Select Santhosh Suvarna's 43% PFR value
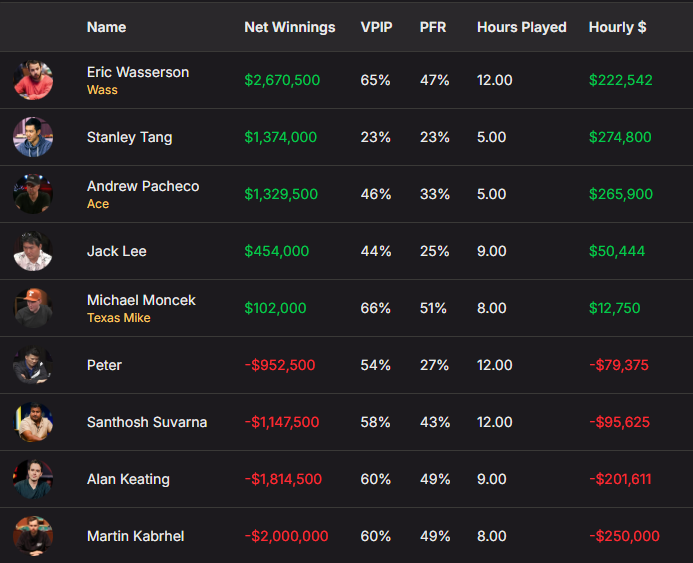Viewport: 693px width, 563px height. (435, 422)
